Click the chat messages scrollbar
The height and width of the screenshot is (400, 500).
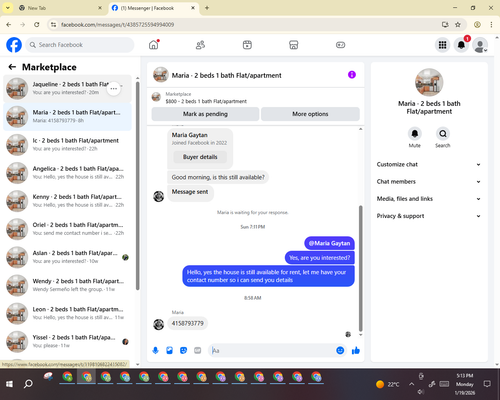click(x=360, y=268)
